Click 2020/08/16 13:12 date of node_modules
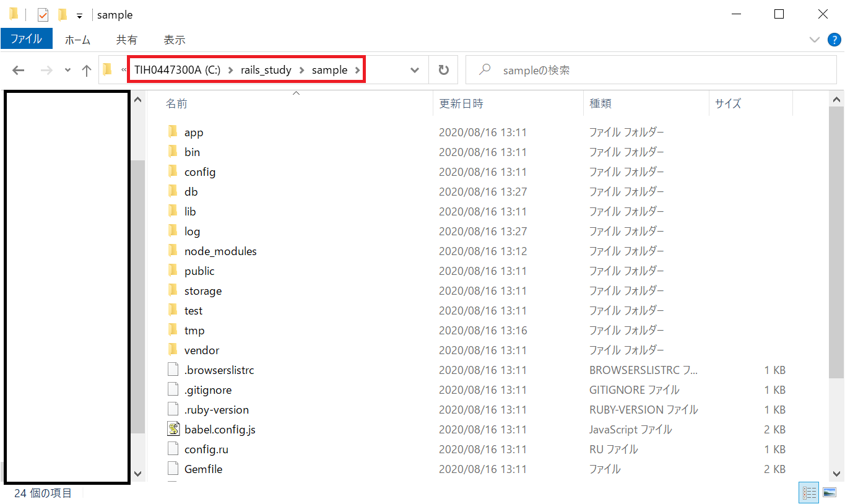The height and width of the screenshot is (504, 845). pos(483,251)
